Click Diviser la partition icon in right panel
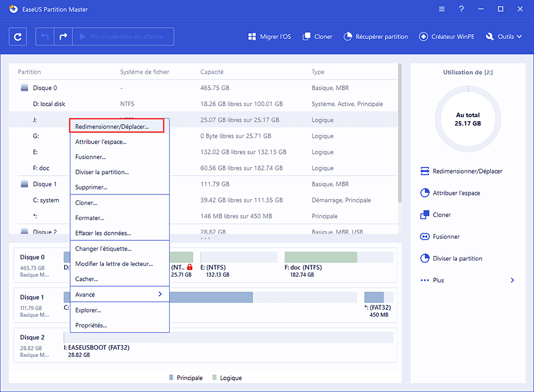 coord(425,258)
